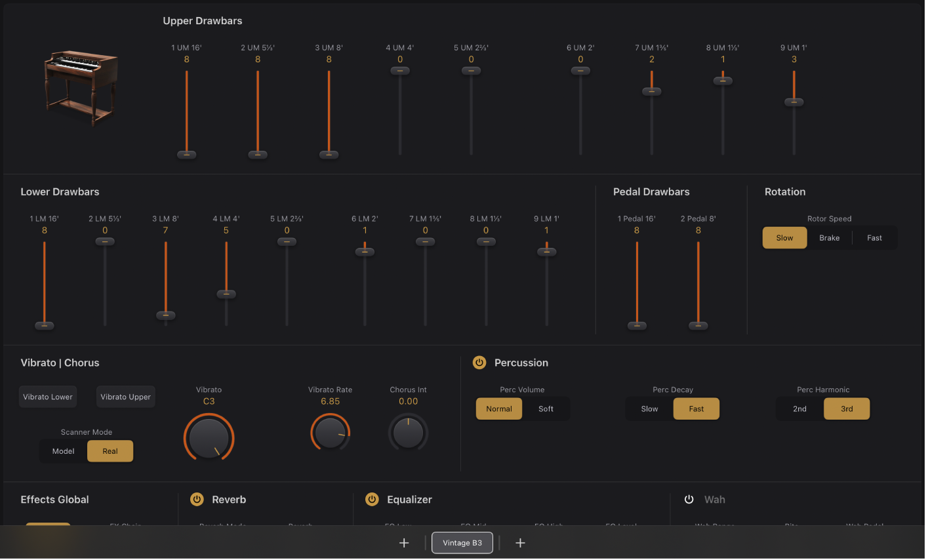The height and width of the screenshot is (560, 926).
Task: Click the 1 UM 16' drawbar handle
Action: click(186, 155)
